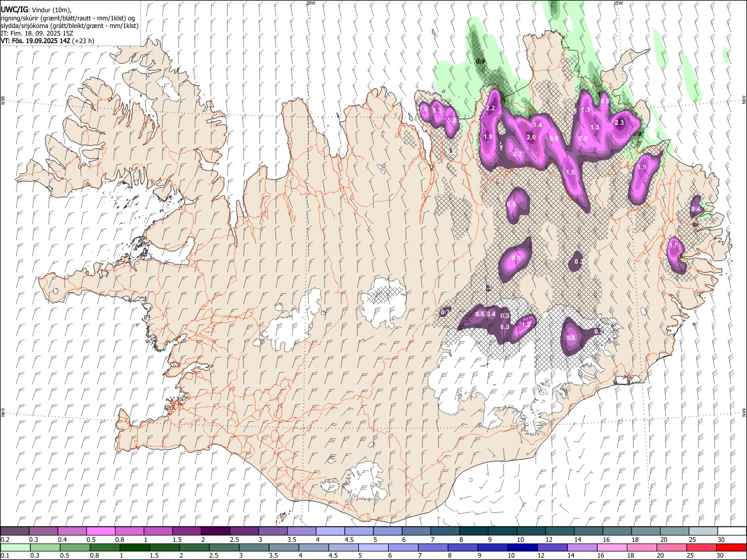Image resolution: width=747 pixels, height=560 pixels.
Task: Click the 0.6 snowfall value on the map
Action: pos(554,138)
